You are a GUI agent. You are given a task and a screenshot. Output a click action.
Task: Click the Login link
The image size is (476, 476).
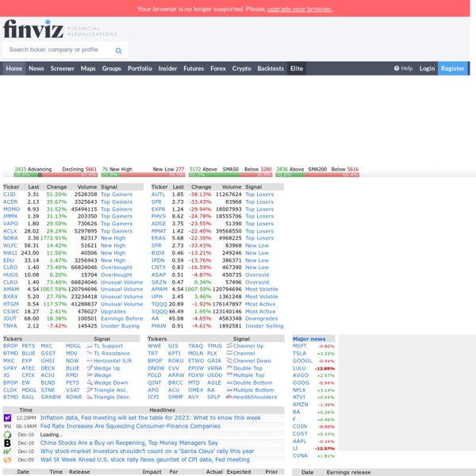click(427, 68)
